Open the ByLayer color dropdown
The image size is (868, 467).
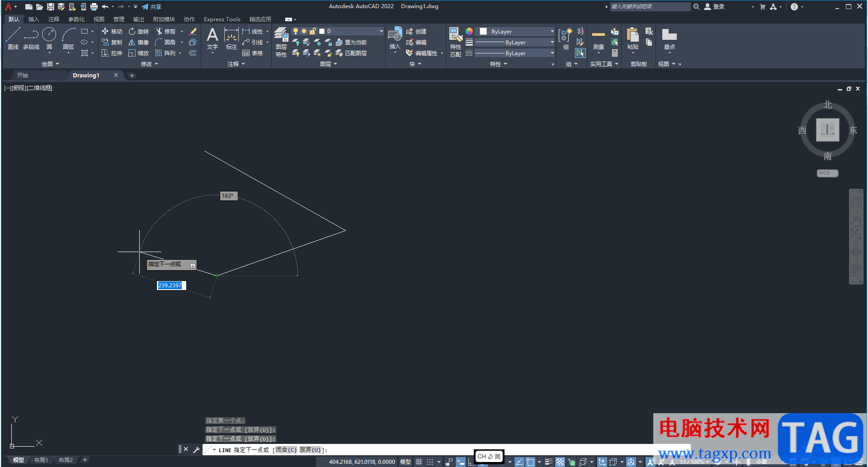pos(552,31)
